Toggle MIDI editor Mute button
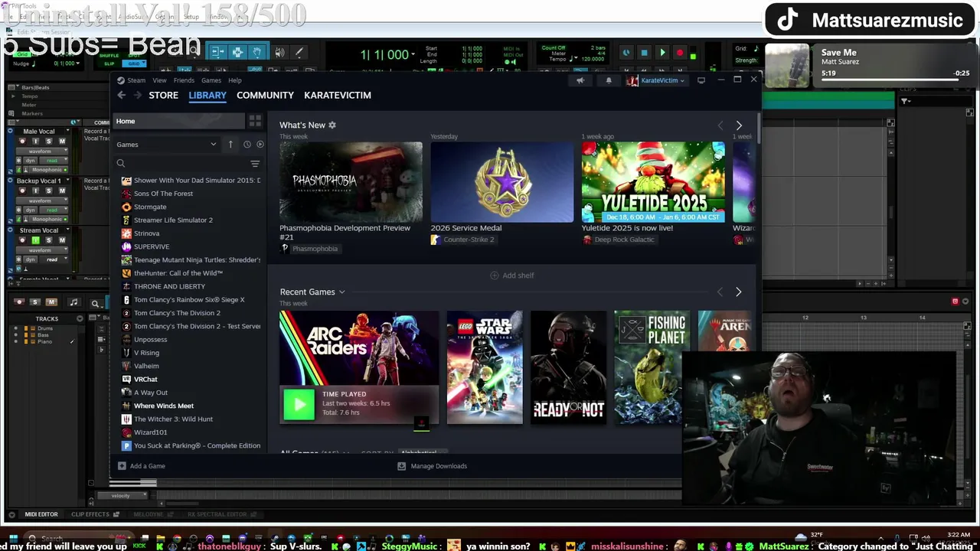The width and height of the screenshot is (980, 551). pos(51,302)
